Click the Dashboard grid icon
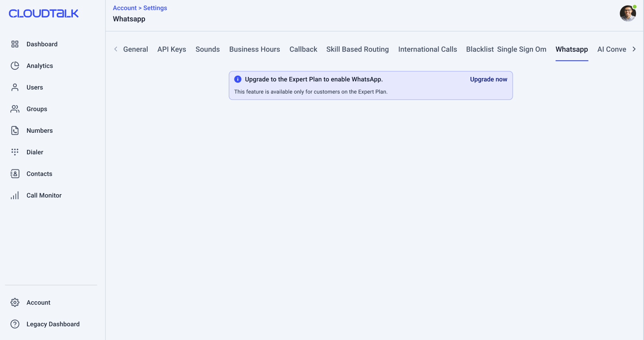The width and height of the screenshot is (644, 340). 15,44
